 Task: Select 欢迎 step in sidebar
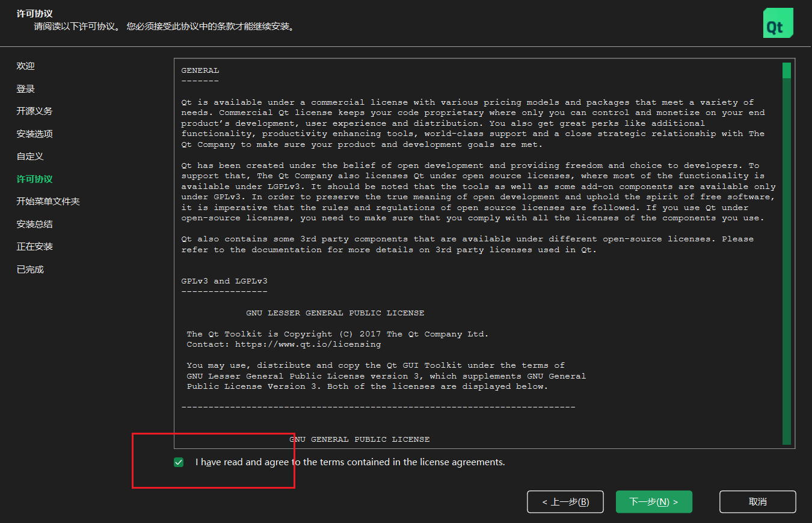pyautogui.click(x=26, y=66)
